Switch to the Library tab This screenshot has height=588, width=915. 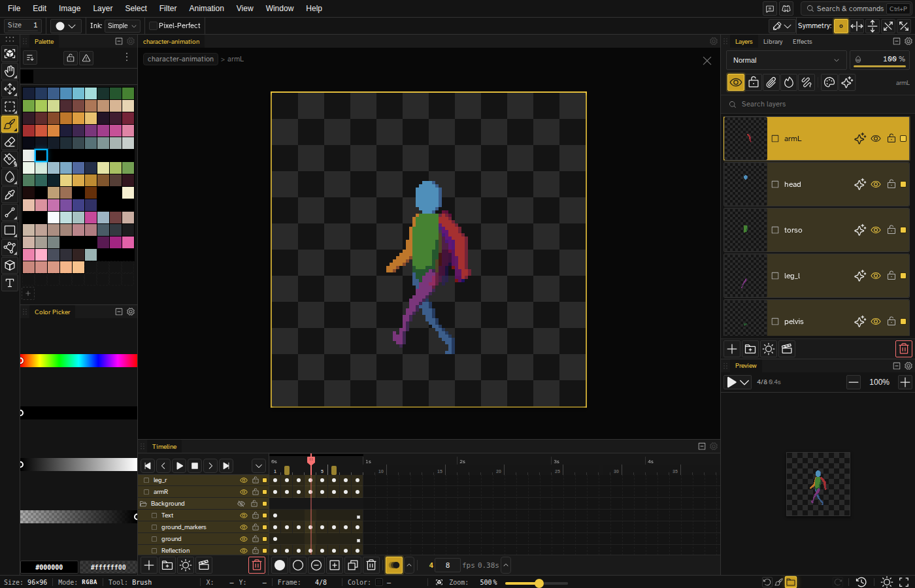(773, 42)
